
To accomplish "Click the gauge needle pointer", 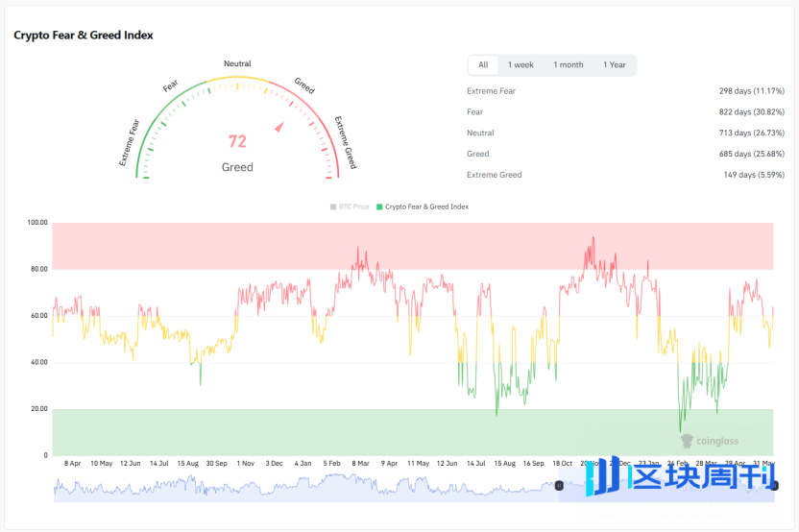I will pyautogui.click(x=279, y=127).
